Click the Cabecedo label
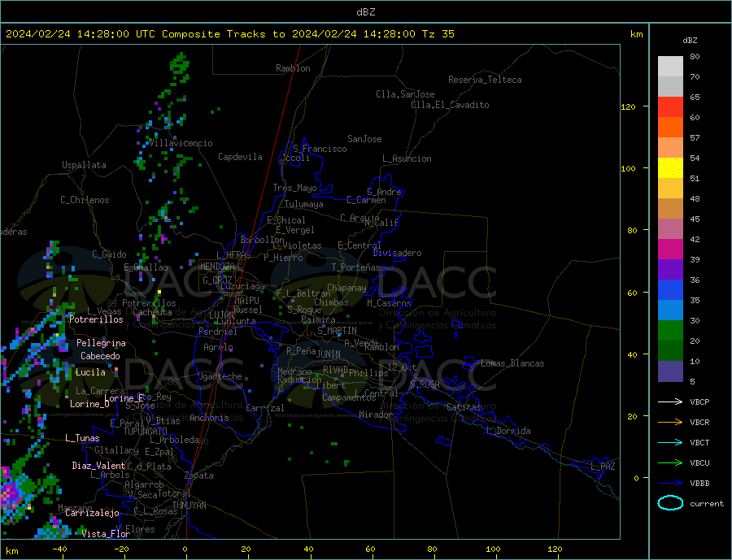 pyautogui.click(x=100, y=356)
